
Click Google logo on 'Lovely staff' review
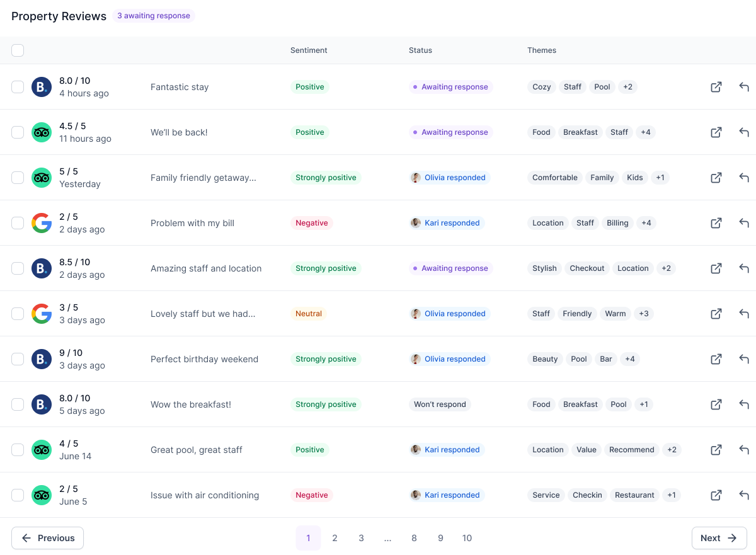coord(42,314)
